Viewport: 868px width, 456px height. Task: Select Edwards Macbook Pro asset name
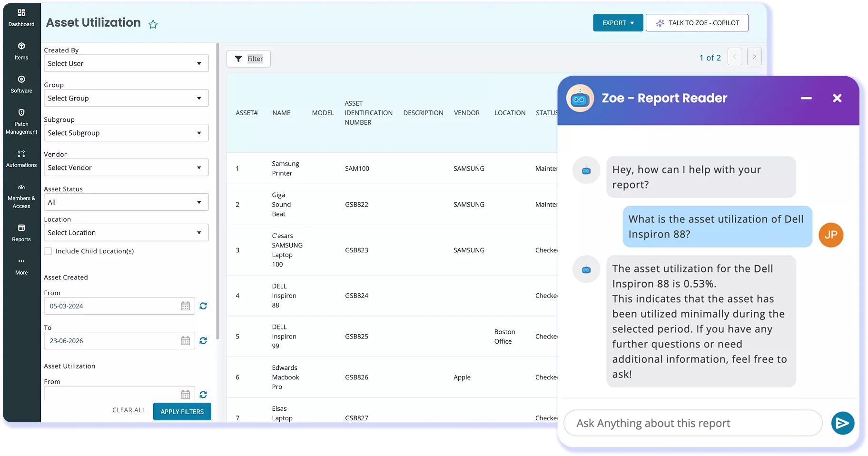tap(286, 377)
